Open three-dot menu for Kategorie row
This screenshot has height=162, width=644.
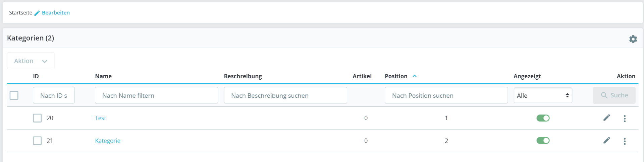click(625, 141)
